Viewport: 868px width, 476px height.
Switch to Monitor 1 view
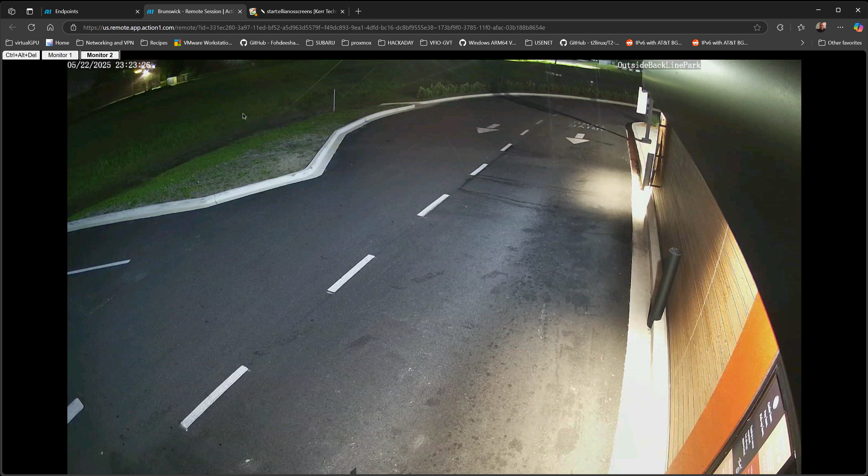(60, 55)
